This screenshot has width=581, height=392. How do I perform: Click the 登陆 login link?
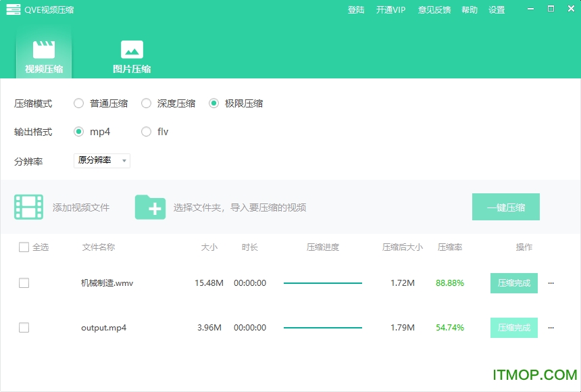pos(356,9)
